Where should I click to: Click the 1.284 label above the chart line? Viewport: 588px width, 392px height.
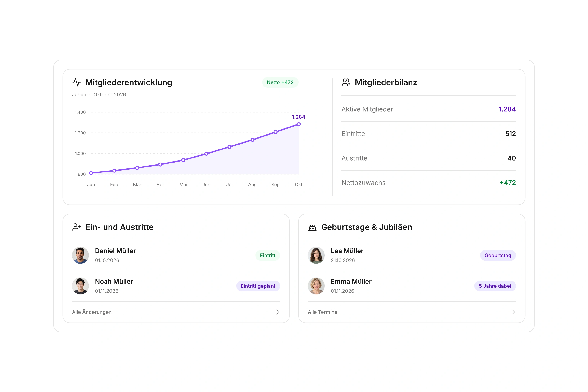pos(298,117)
